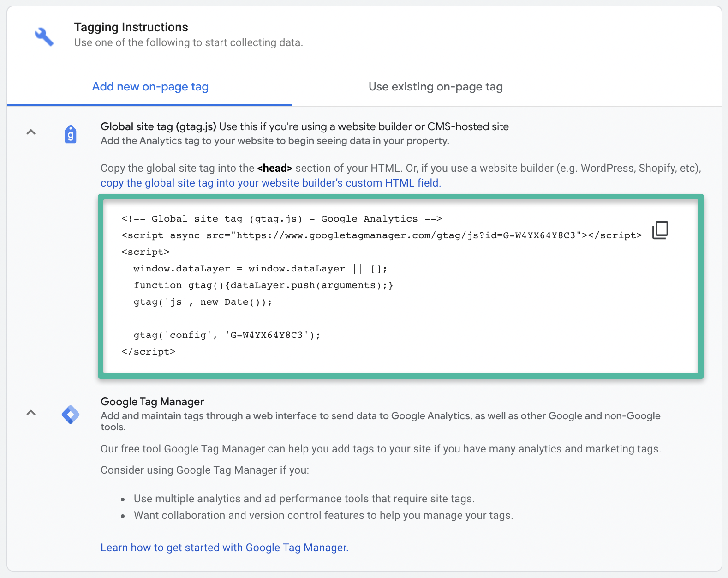Open Learn how to get started with Tag Manager
The width and height of the screenshot is (728, 578).
(x=225, y=548)
